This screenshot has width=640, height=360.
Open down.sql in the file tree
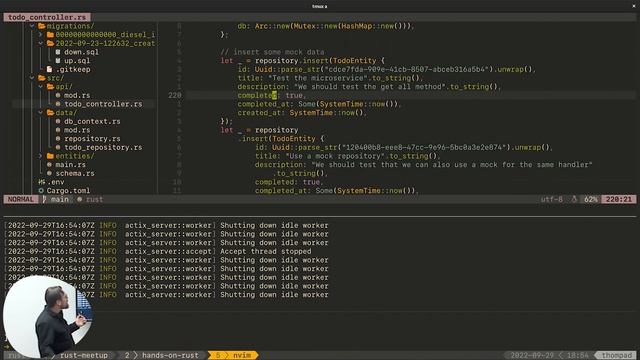[81, 52]
